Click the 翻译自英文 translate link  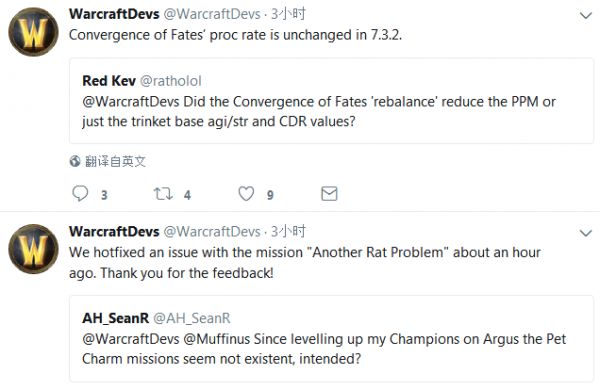tap(115, 162)
